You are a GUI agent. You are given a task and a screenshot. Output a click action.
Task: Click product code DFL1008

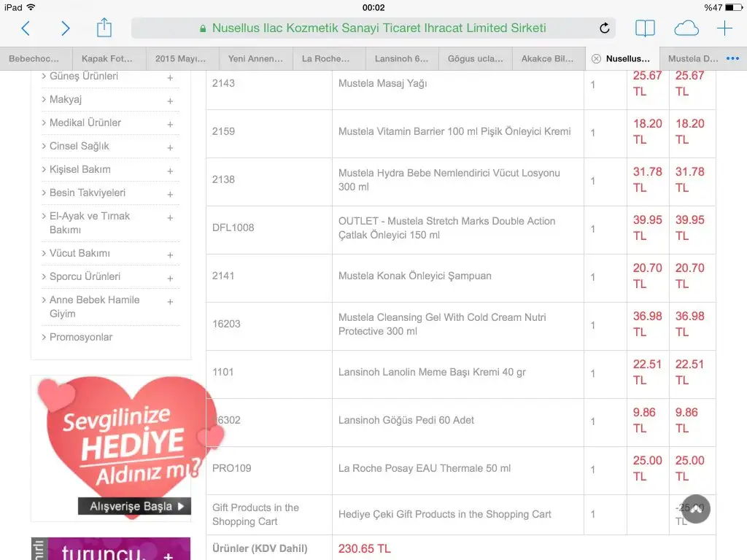pos(233,227)
